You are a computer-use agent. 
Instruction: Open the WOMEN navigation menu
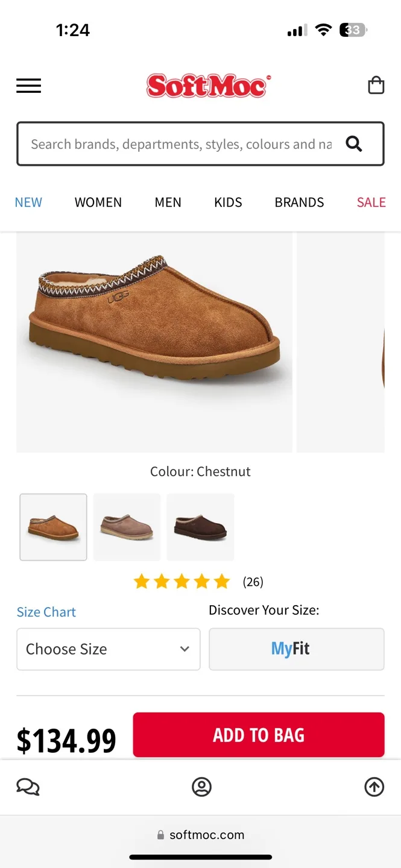point(98,202)
